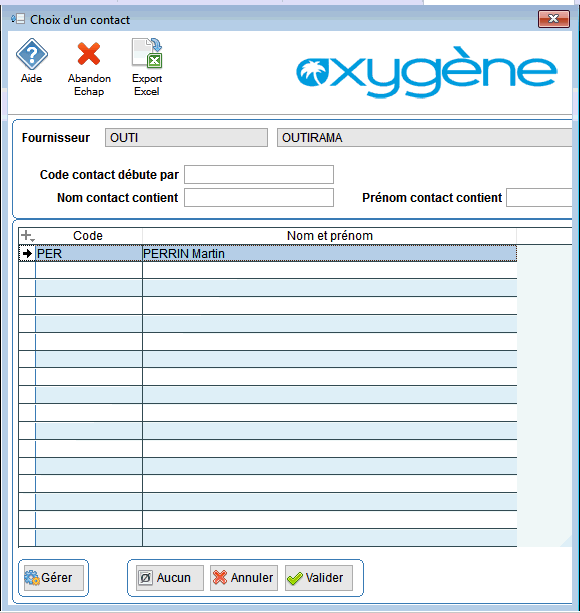The image size is (580, 613).
Task: Confirm selection with Valider
Action: point(319,578)
